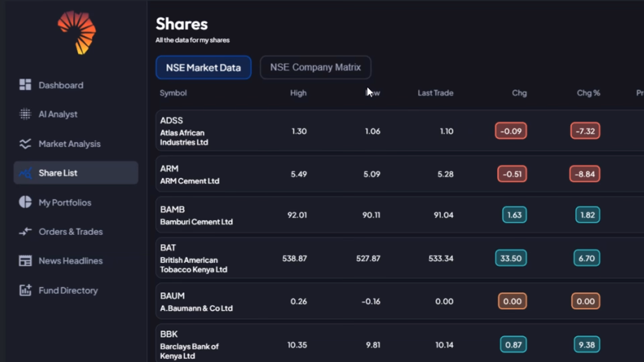Select the NSE Market Data tab

203,67
